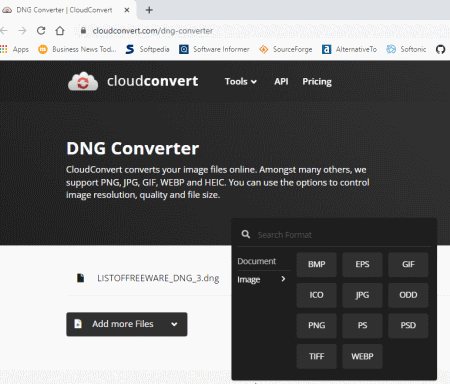Choose ODD output format
This screenshot has width=450, height=384.
pos(408,295)
